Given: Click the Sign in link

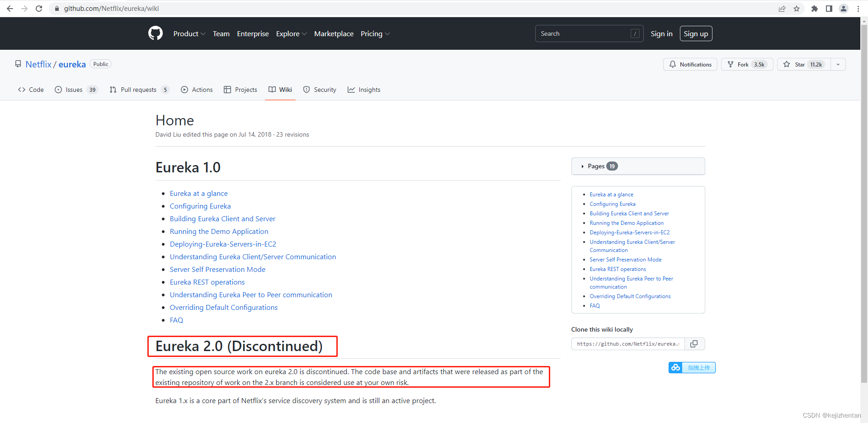Looking at the screenshot, I should pos(661,33).
